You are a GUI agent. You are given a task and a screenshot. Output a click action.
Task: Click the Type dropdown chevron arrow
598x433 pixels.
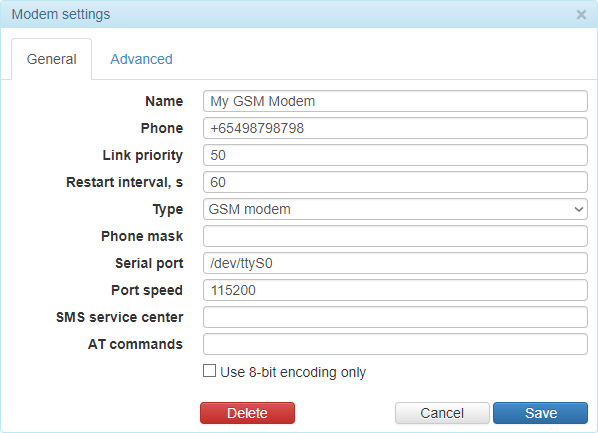coord(579,209)
